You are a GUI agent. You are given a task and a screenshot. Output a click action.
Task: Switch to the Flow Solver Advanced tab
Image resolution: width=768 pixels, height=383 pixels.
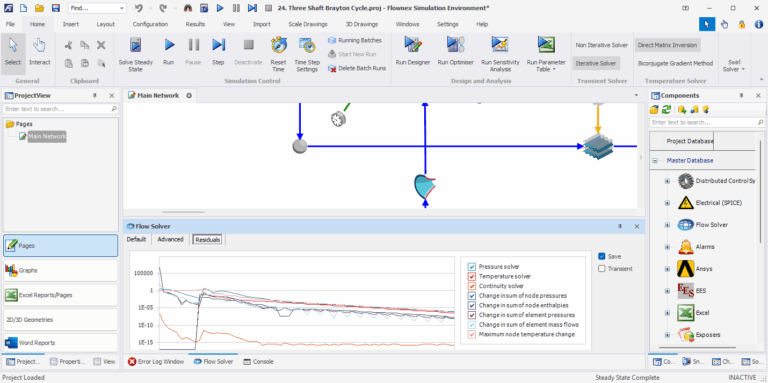(x=170, y=239)
